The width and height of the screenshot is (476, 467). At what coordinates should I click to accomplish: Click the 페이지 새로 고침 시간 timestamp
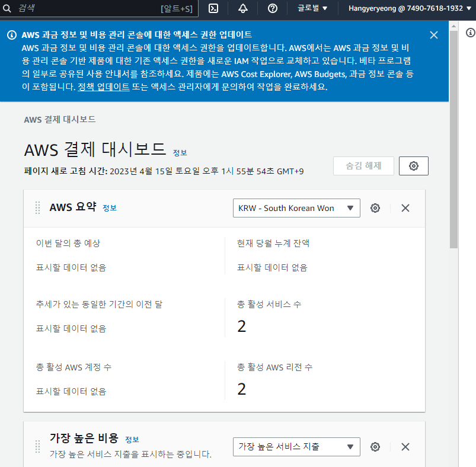click(x=164, y=171)
